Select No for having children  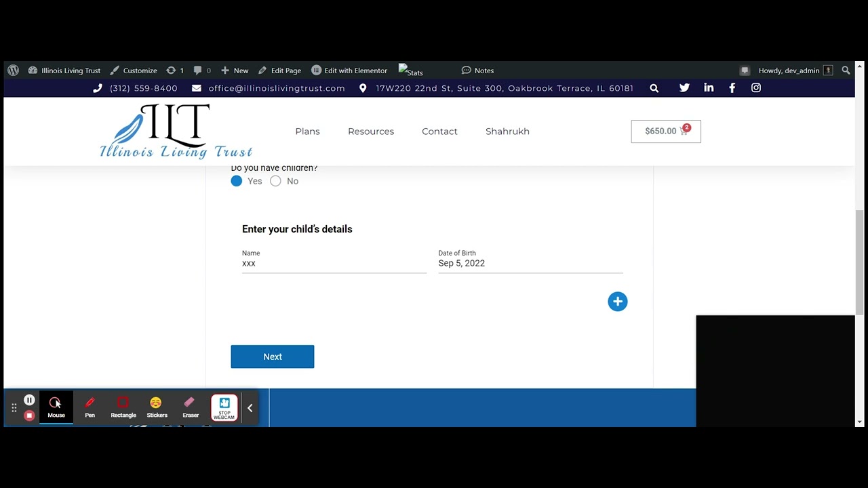(x=275, y=181)
